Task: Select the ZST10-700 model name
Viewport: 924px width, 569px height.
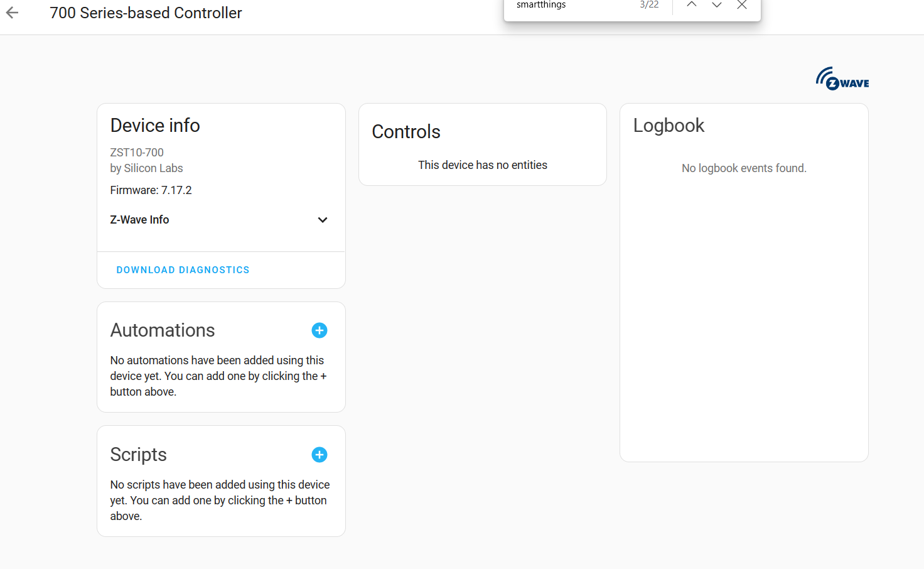Action: click(136, 152)
